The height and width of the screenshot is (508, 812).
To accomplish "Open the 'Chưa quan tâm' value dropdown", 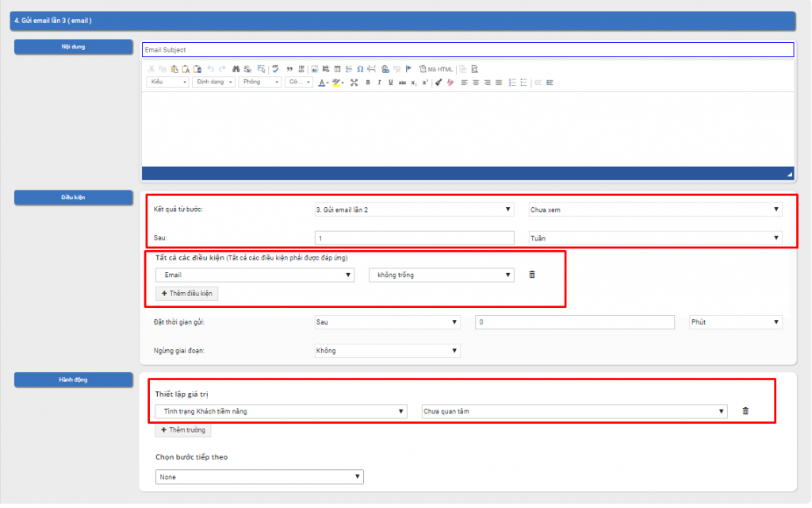I will pyautogui.click(x=574, y=411).
